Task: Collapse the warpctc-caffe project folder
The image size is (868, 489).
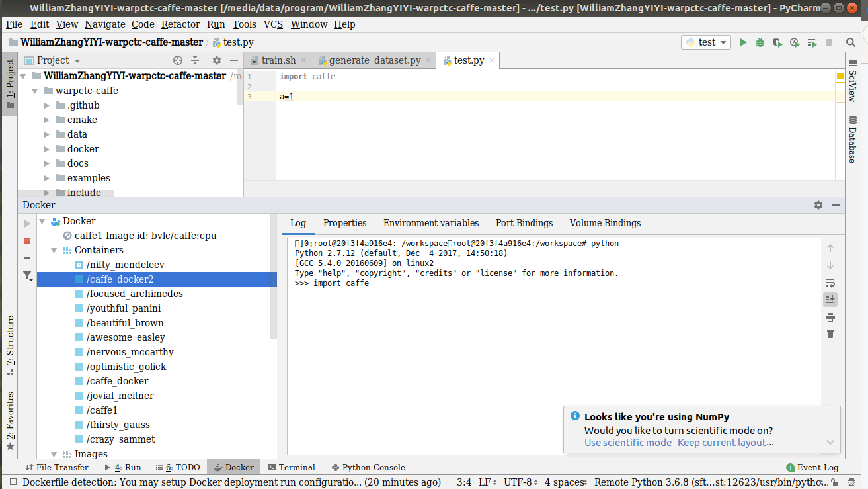Action: pos(34,90)
